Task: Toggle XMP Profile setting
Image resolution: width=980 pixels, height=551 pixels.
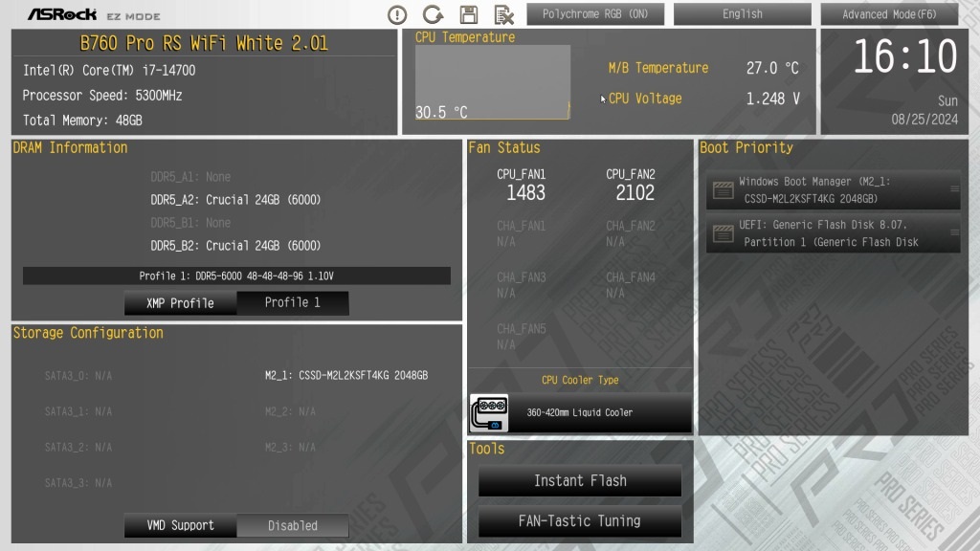Action: [180, 303]
